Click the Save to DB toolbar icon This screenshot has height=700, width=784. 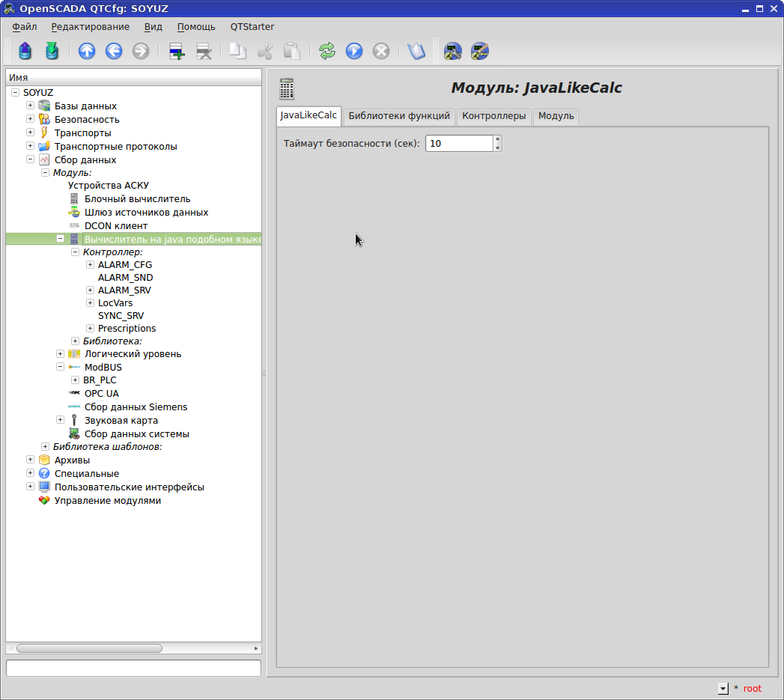click(x=52, y=51)
